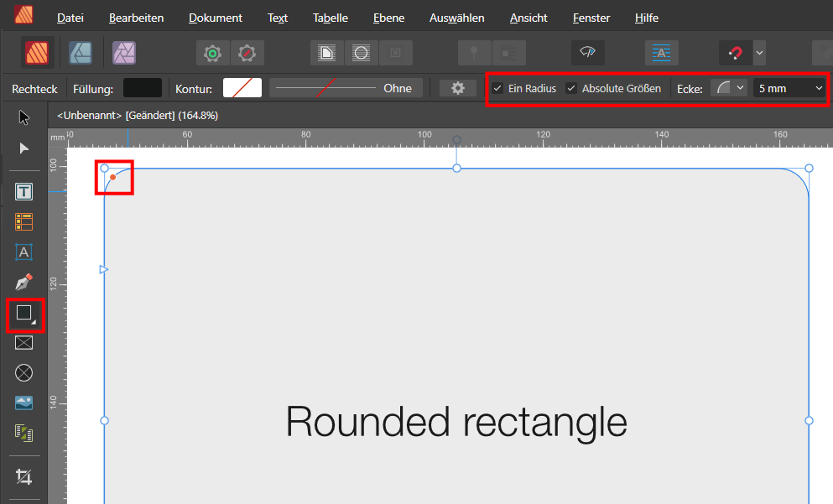Open the stroke width Ohne control

coord(346,87)
